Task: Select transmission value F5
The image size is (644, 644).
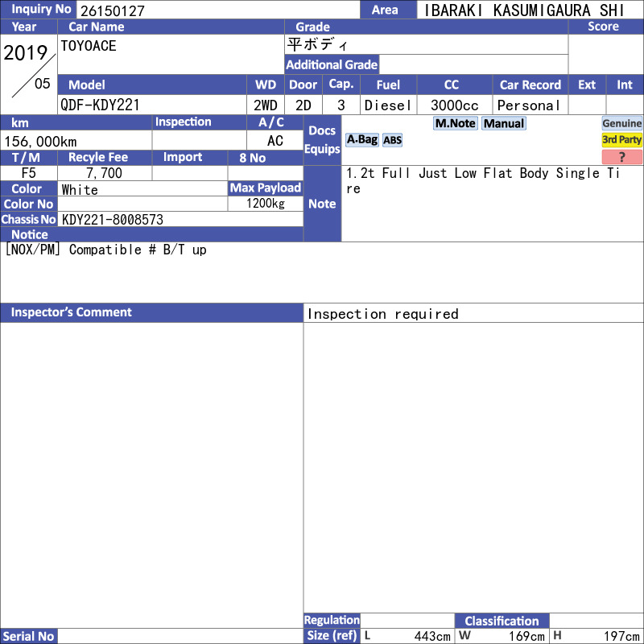Action: tap(29, 173)
